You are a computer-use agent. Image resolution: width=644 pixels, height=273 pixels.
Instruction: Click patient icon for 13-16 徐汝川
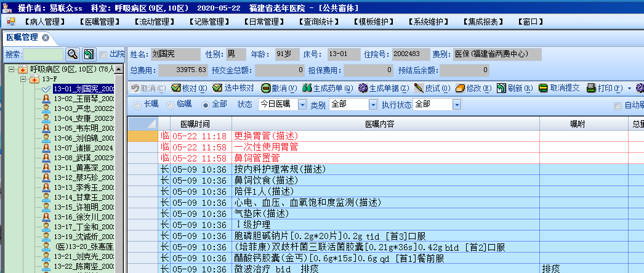point(46,217)
